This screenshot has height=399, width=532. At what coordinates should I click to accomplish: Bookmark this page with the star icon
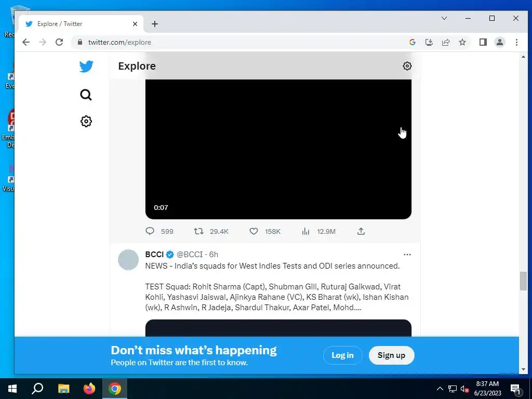(x=462, y=42)
